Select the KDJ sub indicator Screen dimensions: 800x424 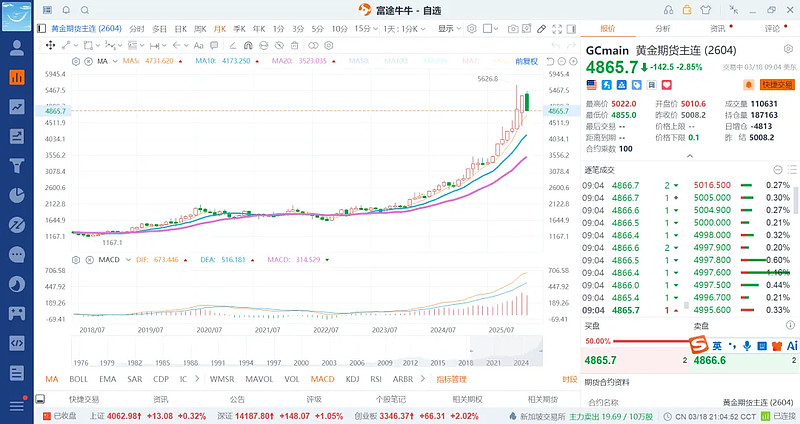(352, 379)
